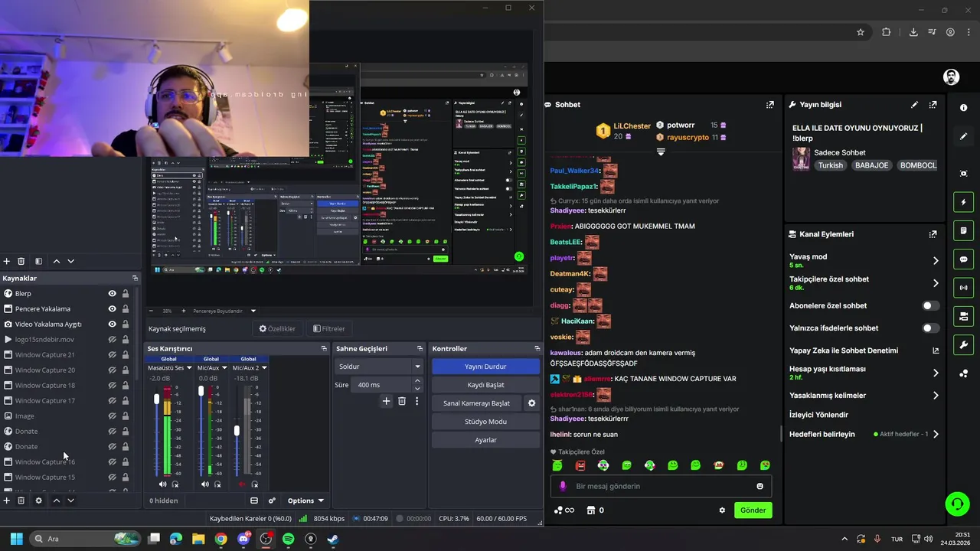The image size is (980, 551).
Task: Open chat settings gear near Gönder
Action: pyautogui.click(x=721, y=510)
